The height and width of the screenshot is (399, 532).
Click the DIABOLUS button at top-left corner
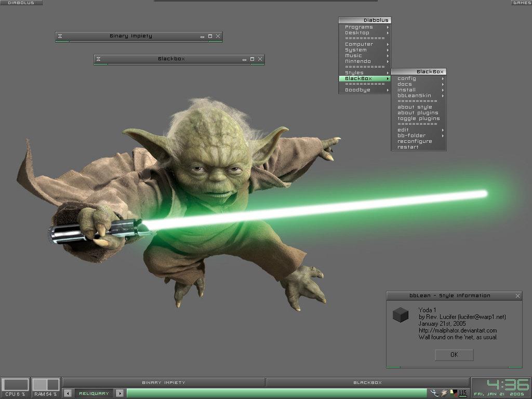(21, 3)
